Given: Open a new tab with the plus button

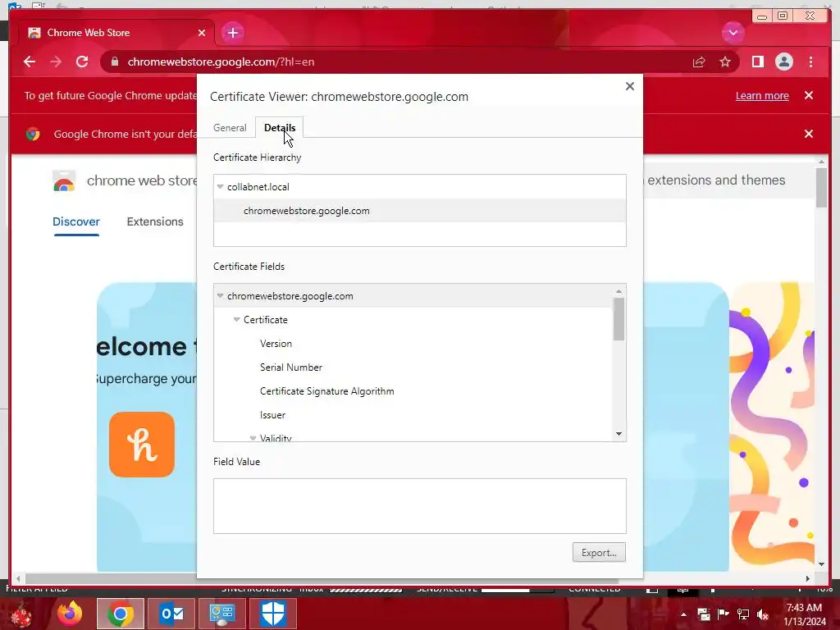Looking at the screenshot, I should point(232,33).
